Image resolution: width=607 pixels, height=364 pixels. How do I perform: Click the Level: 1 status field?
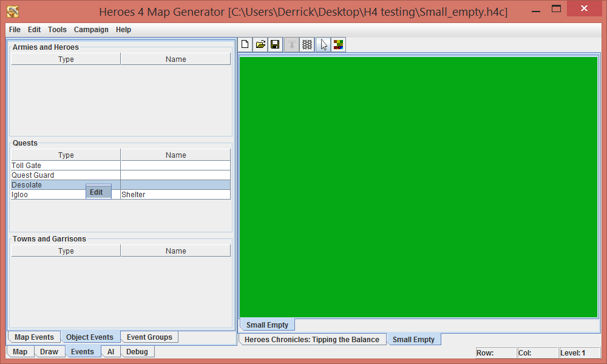point(580,353)
